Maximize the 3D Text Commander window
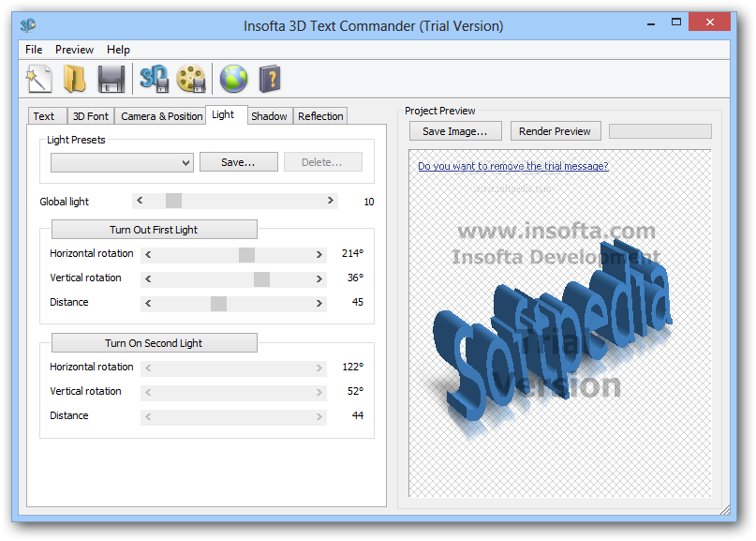This screenshot has width=756, height=541. pos(676,23)
